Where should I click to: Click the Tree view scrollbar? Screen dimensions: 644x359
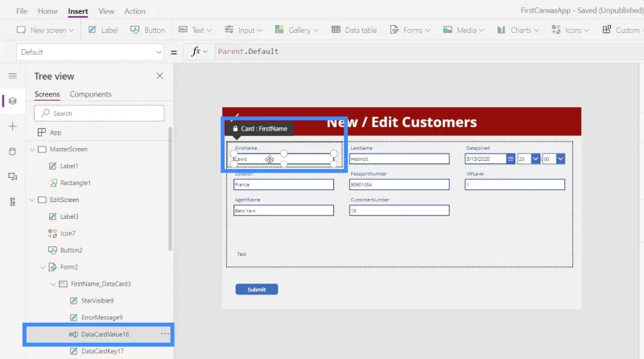(x=170, y=189)
